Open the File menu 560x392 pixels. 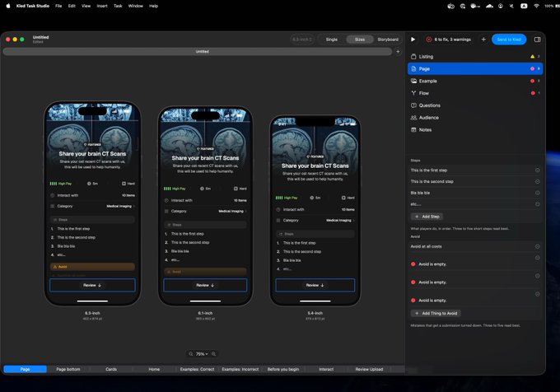[x=58, y=6]
